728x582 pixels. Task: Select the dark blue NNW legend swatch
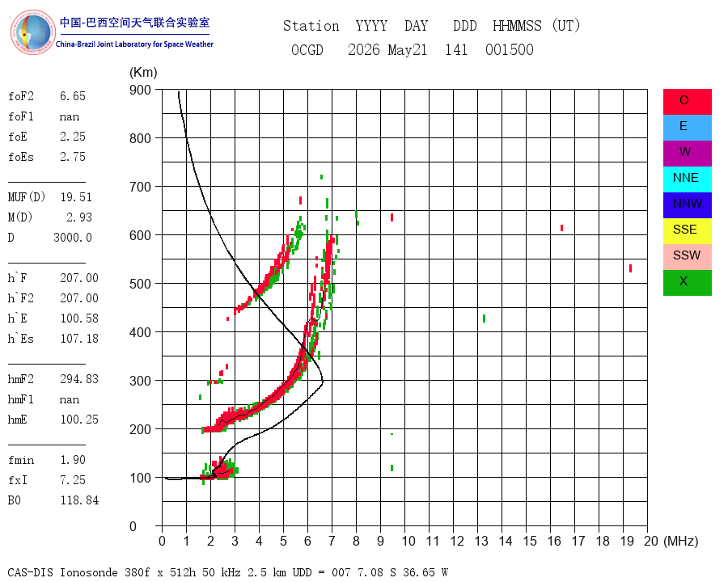[687, 205]
